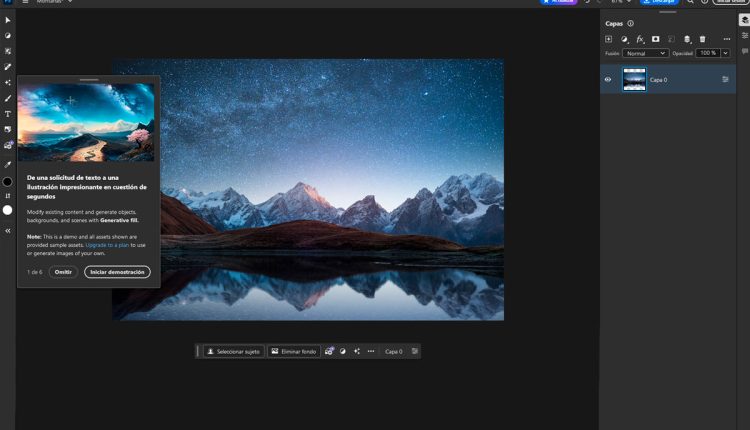Click the Iniciar demostración button
The height and width of the screenshot is (430, 750).
click(117, 272)
